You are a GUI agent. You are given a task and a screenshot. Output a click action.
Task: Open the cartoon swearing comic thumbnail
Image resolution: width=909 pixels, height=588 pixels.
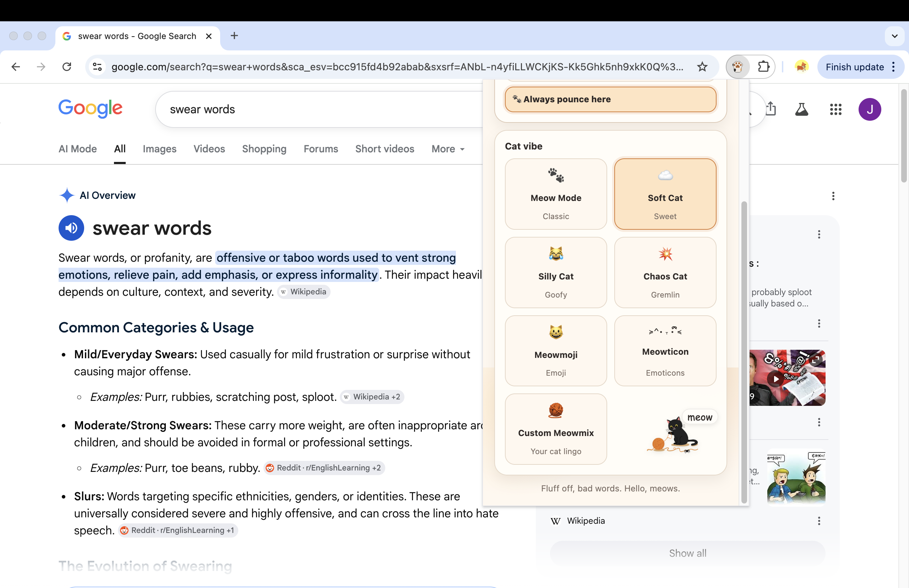tap(796, 477)
